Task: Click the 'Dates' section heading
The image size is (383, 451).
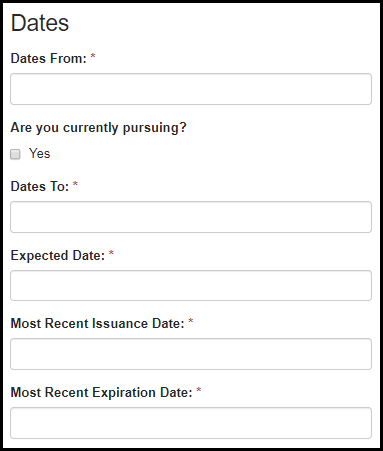Action: click(x=40, y=23)
